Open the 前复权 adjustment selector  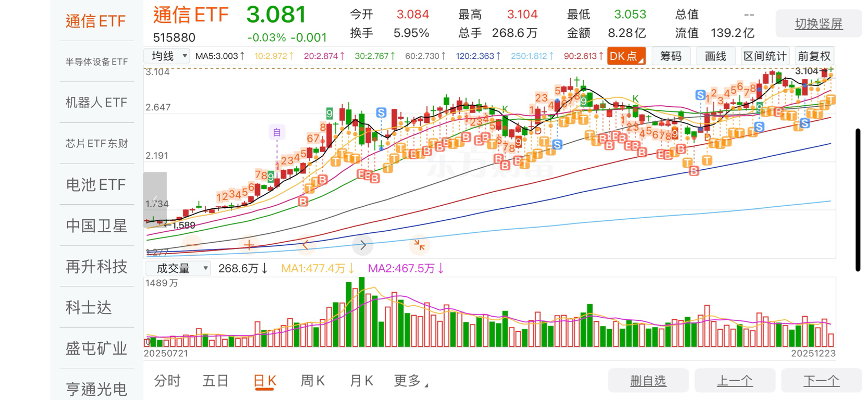click(x=814, y=56)
